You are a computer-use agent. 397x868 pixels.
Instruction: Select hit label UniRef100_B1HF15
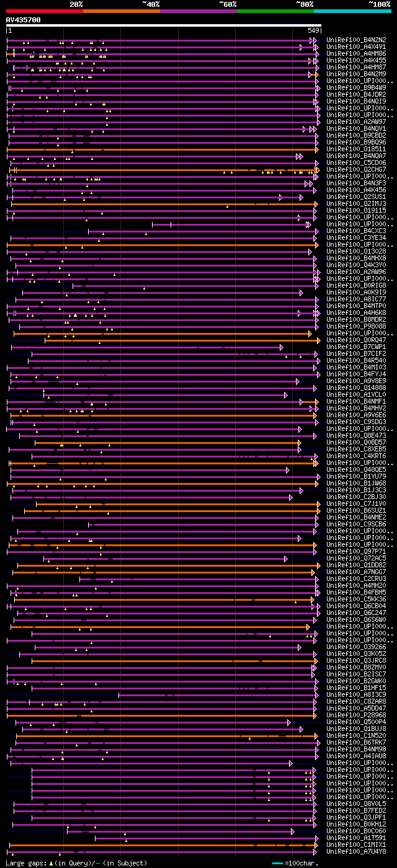pyautogui.click(x=355, y=688)
